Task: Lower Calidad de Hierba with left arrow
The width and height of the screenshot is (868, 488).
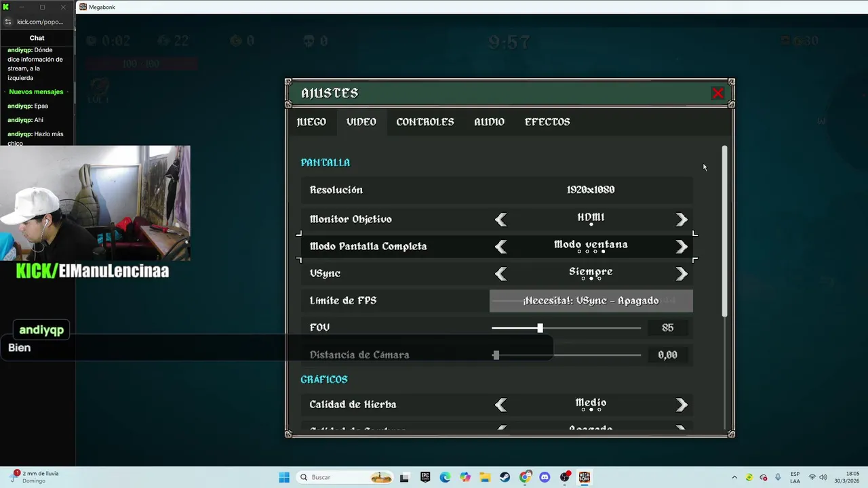Action: [501, 405]
